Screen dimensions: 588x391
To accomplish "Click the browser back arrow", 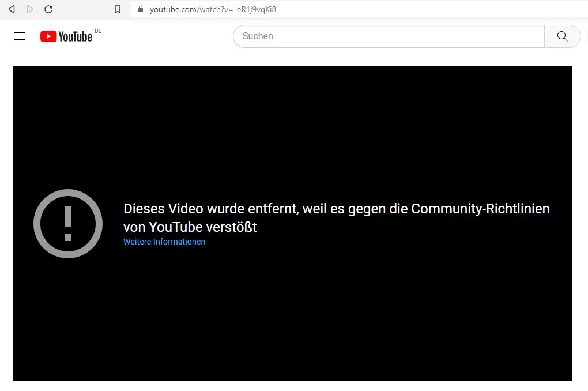I will pyautogui.click(x=12, y=9).
